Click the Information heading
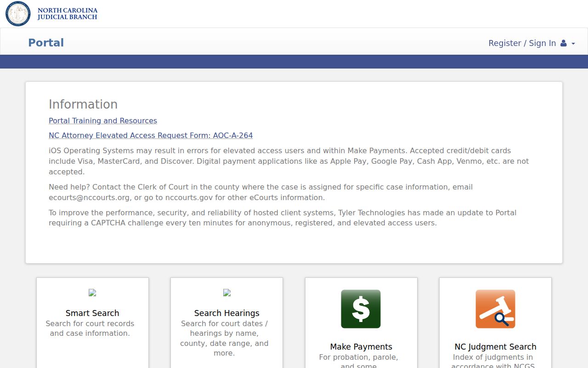The image size is (588, 368). (x=83, y=104)
